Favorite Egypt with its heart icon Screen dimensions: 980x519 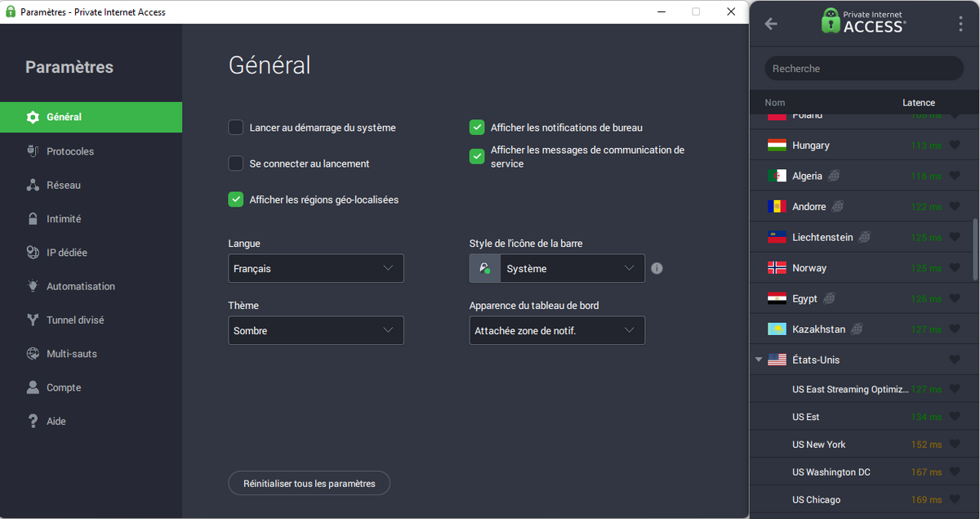point(954,298)
